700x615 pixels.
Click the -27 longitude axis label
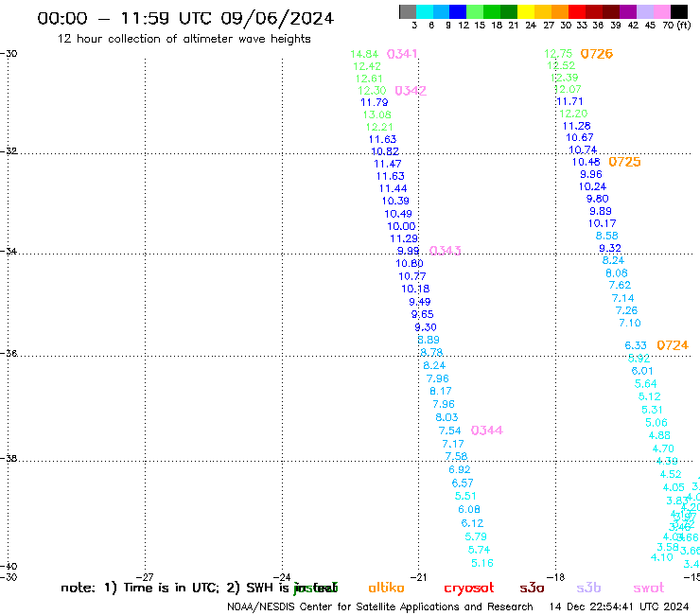pos(145,577)
